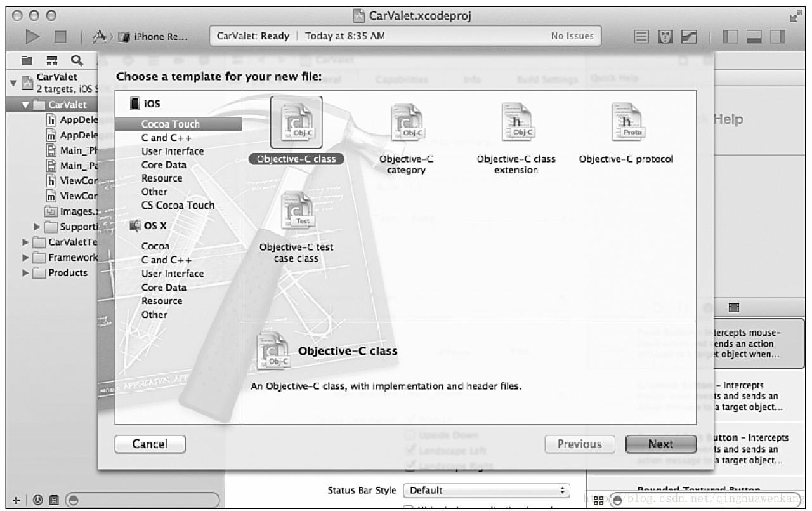
Task: Expand the CarValetTests group
Action: [x=25, y=242]
